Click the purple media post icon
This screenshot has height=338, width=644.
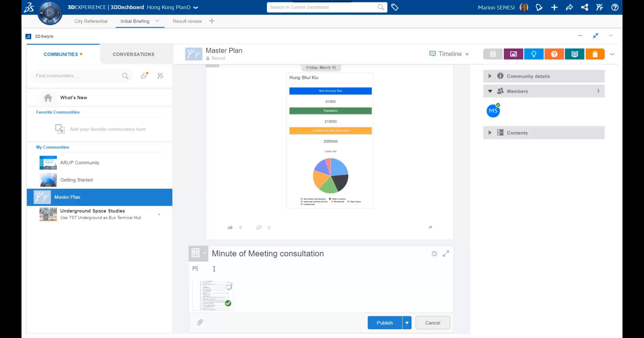click(x=513, y=54)
